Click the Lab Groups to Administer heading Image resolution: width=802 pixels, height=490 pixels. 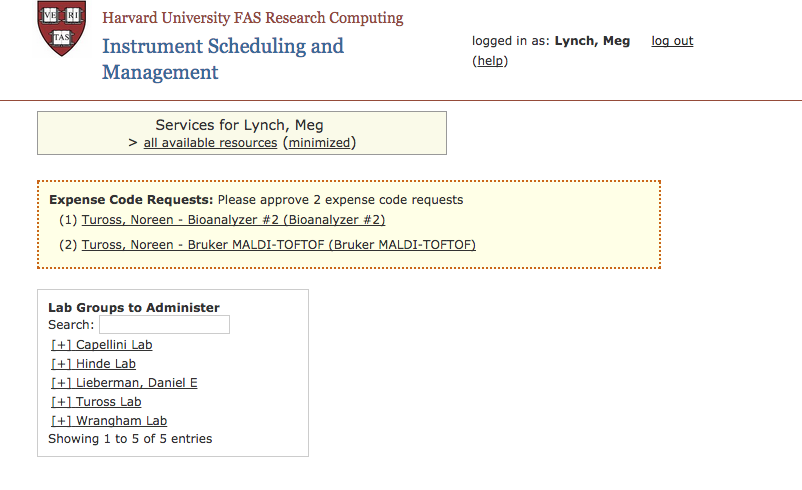pos(134,307)
